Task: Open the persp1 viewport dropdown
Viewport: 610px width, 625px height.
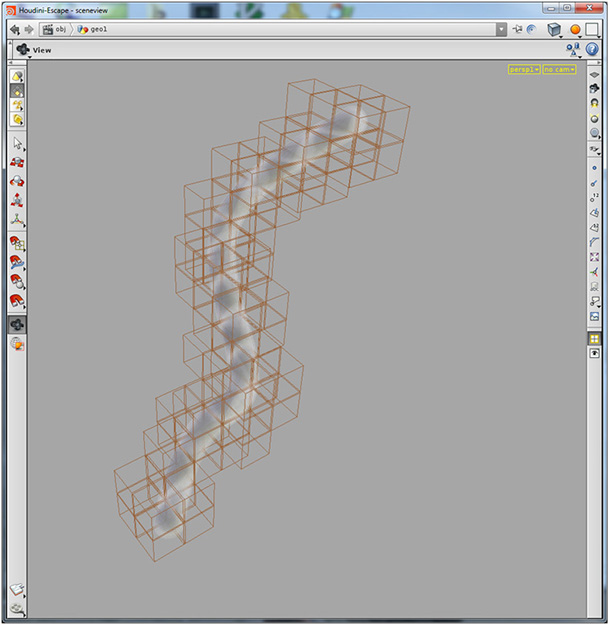Action: tap(524, 69)
